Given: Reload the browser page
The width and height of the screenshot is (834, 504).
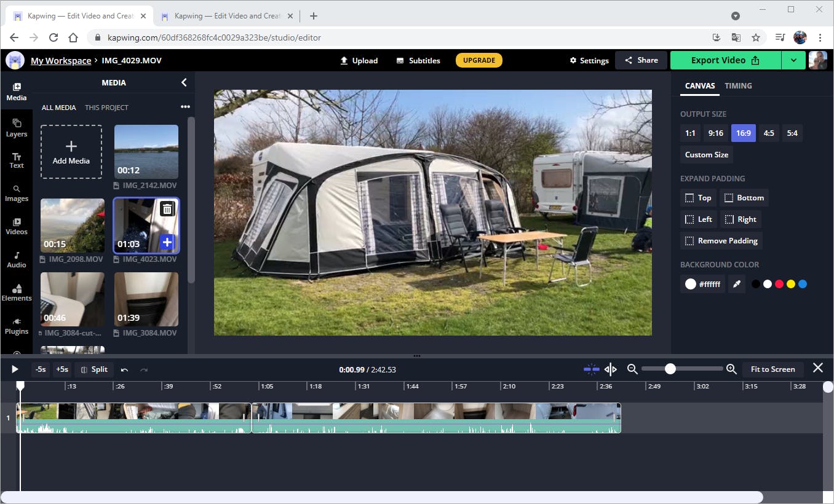Looking at the screenshot, I should 54,37.
